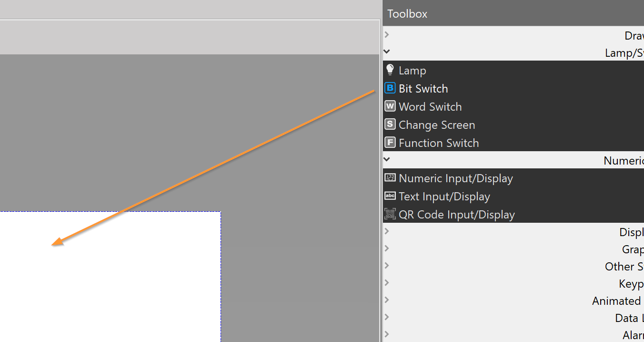
Task: Click the Word Switch label
Action: click(x=430, y=107)
